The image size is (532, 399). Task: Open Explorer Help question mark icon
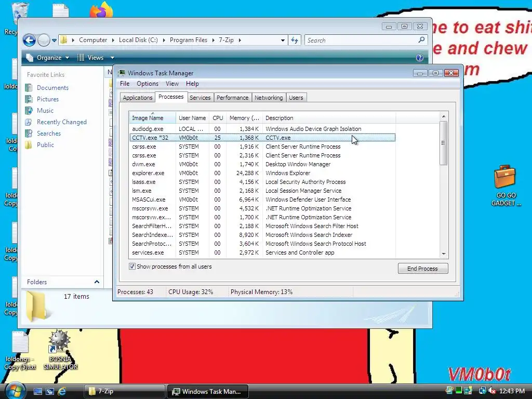420,58
